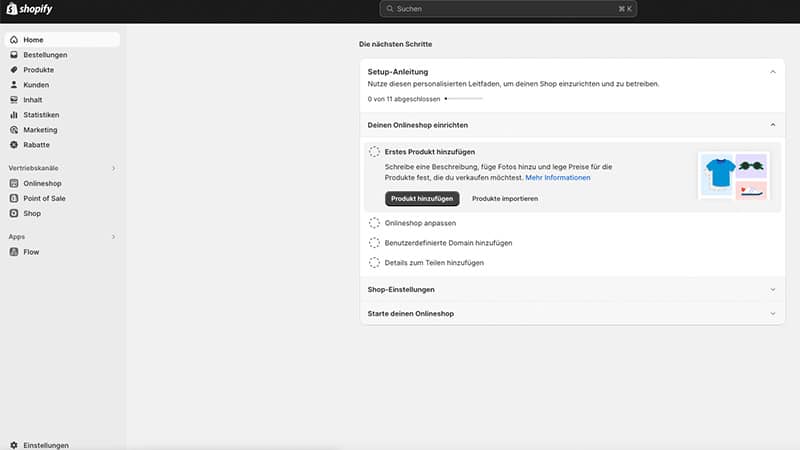This screenshot has width=800, height=450.
Task: Mark 'Erstes Produkt hinzufügen' circle as done
Action: (374, 152)
